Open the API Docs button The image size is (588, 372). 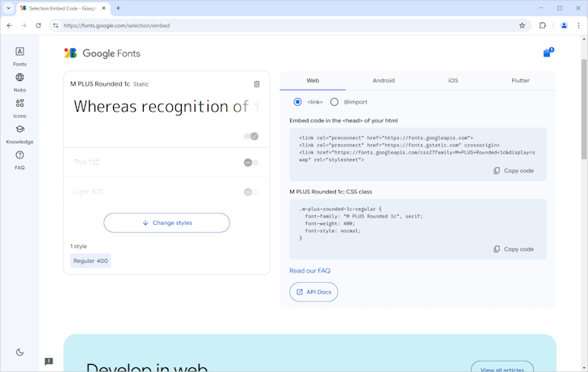point(313,292)
